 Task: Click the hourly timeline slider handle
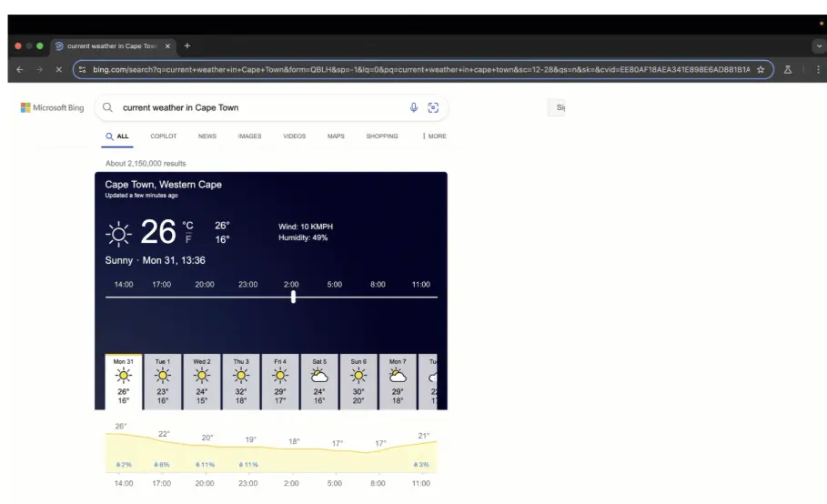[292, 297]
